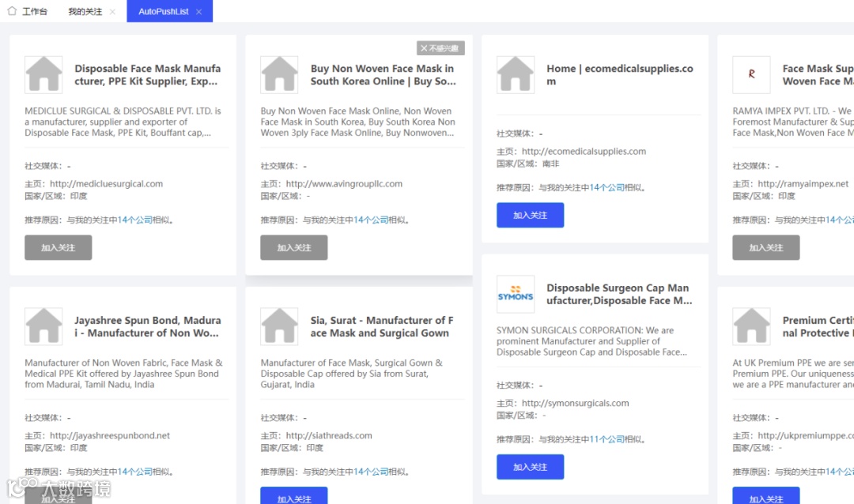Screen dimensions: 854x504
Task: Click homepage http://mediclue​surgical.com
Action: 106,184
